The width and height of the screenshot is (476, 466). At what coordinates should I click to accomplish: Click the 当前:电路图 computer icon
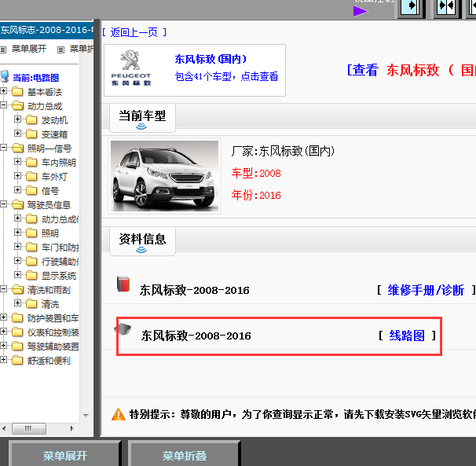(x=5, y=76)
